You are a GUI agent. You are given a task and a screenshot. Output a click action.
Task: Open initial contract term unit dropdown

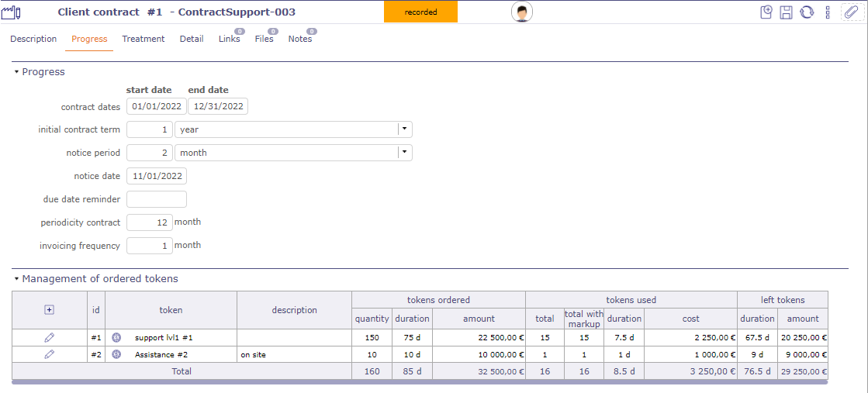click(x=404, y=129)
